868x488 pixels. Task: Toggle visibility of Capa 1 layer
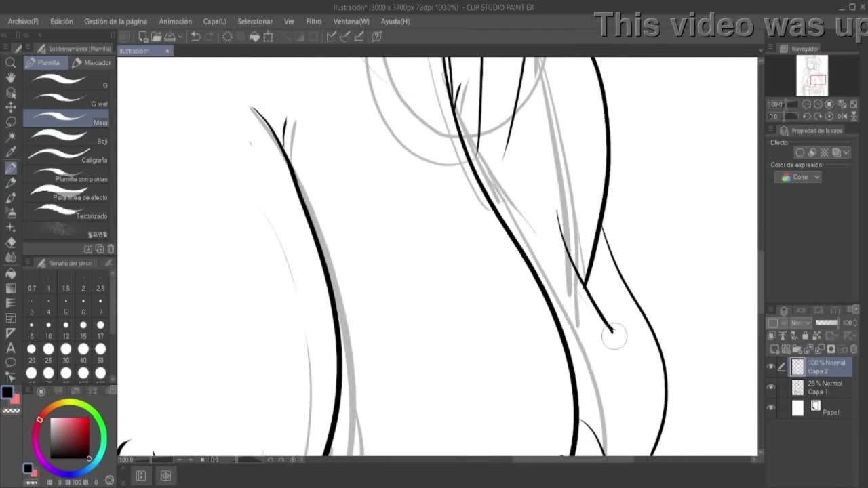(x=770, y=387)
